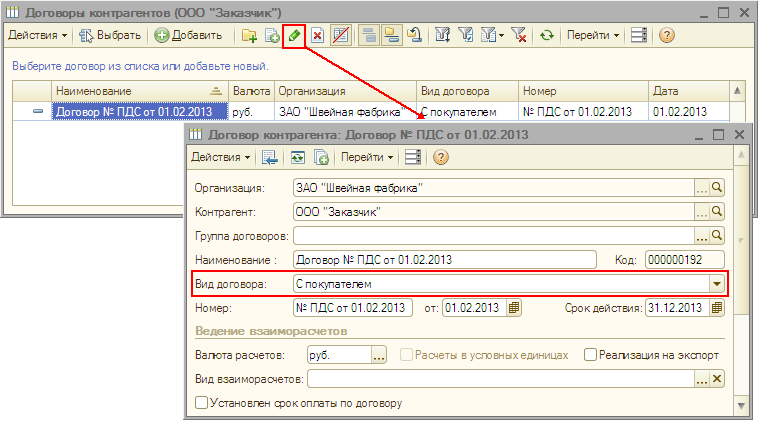Open the calendar for the Срок действия field
This screenshot has height=422, width=760.
pos(717,308)
